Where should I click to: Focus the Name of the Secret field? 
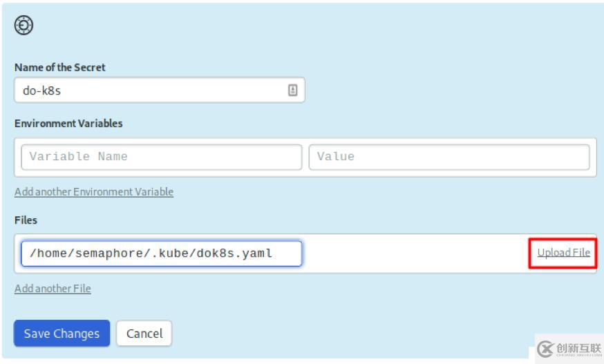point(160,90)
